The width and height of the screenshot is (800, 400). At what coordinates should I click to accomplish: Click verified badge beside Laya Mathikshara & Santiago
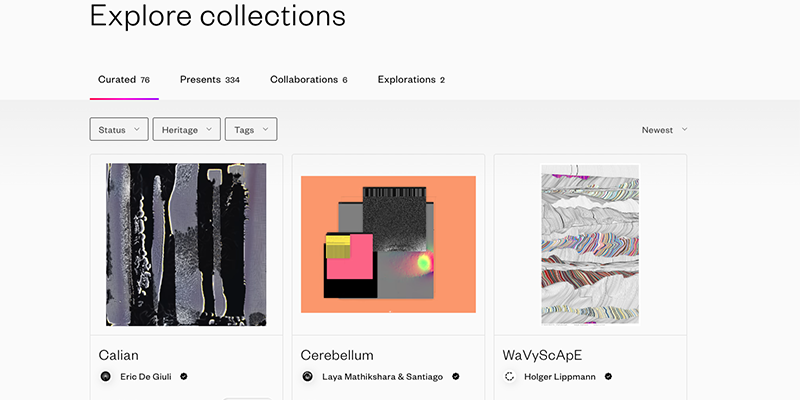coord(456,377)
